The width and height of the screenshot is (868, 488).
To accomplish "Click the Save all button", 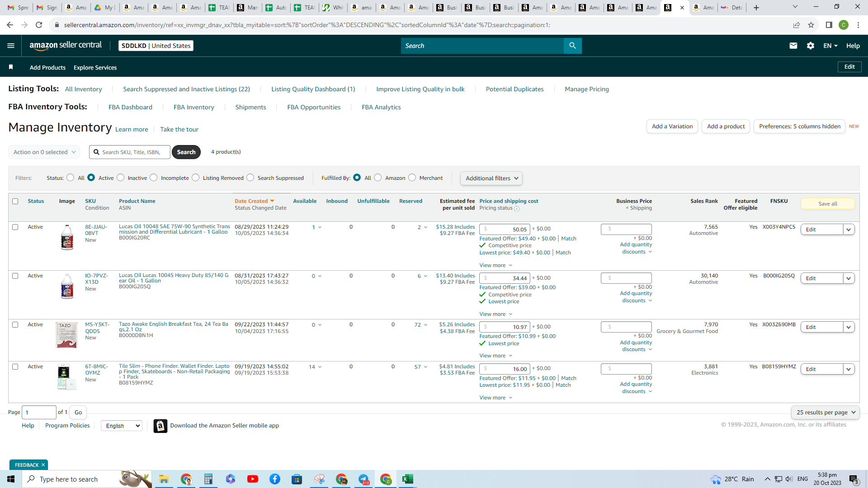I will [828, 204].
